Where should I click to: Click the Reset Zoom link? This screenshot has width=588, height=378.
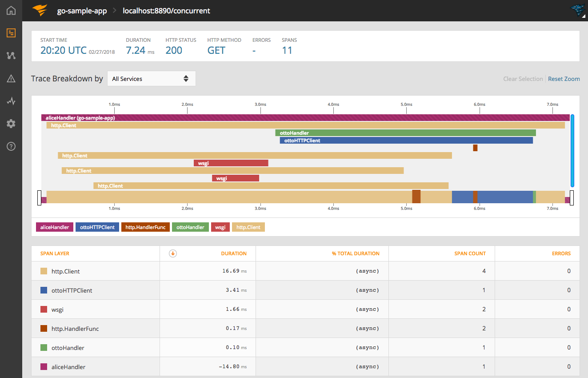click(564, 79)
